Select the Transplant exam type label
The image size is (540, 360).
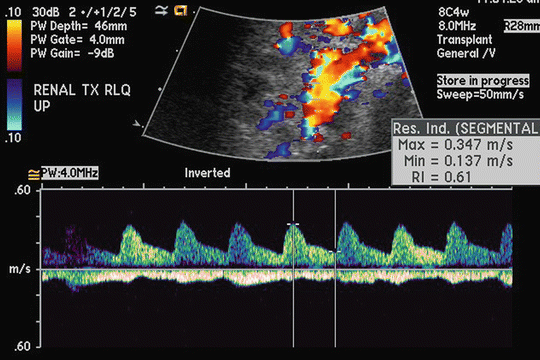pos(465,40)
